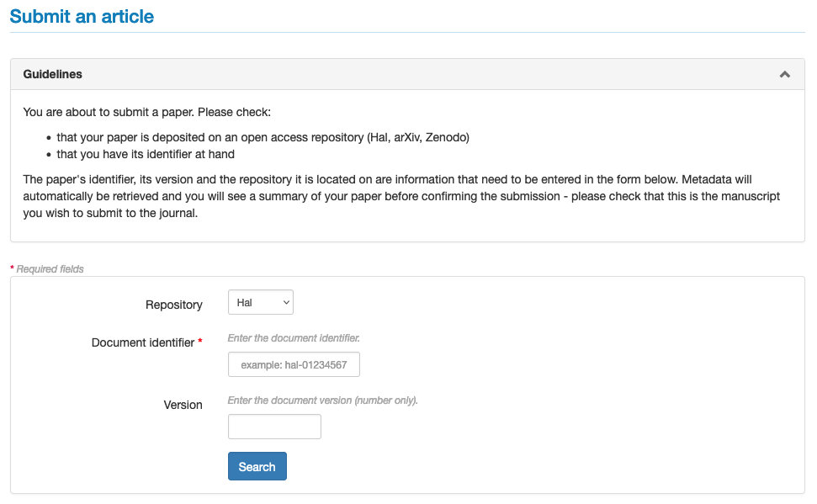
Task: Click the Submit an article page heading
Action: tap(82, 16)
